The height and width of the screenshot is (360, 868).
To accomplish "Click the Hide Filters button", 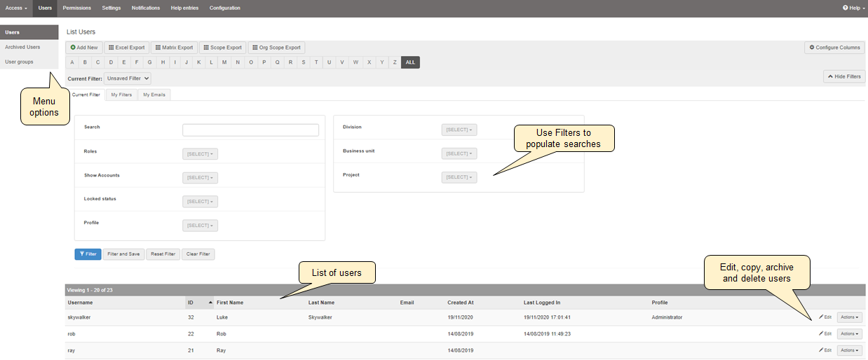I will [844, 76].
